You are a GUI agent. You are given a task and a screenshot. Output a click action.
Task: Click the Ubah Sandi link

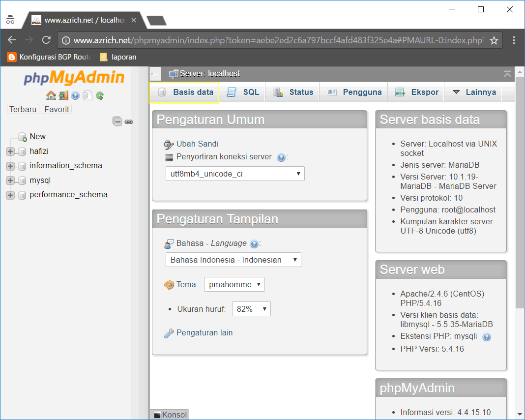[x=197, y=144]
